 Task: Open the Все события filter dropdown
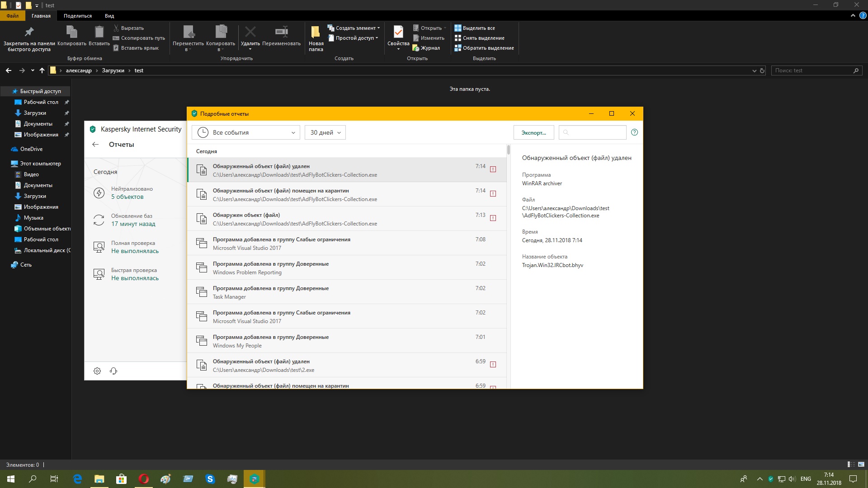pos(246,132)
